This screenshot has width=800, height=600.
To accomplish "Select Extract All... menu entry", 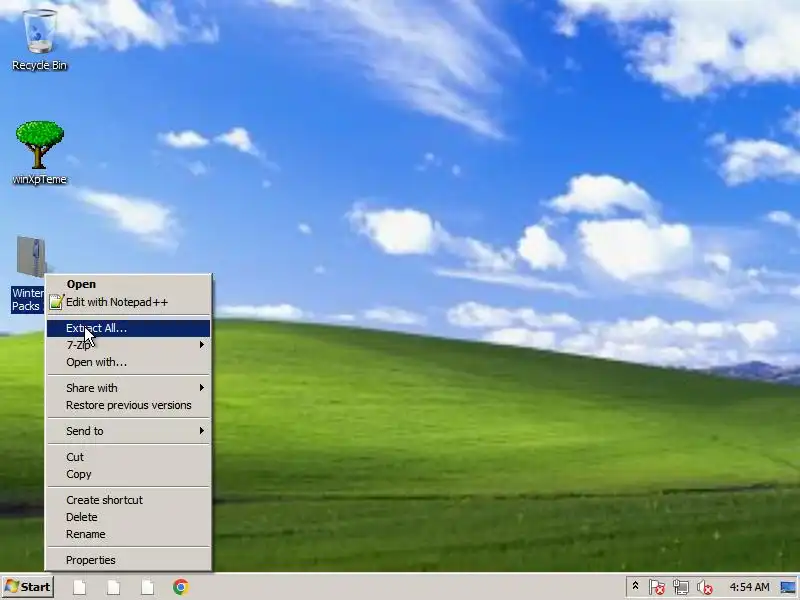I will (129, 328).
